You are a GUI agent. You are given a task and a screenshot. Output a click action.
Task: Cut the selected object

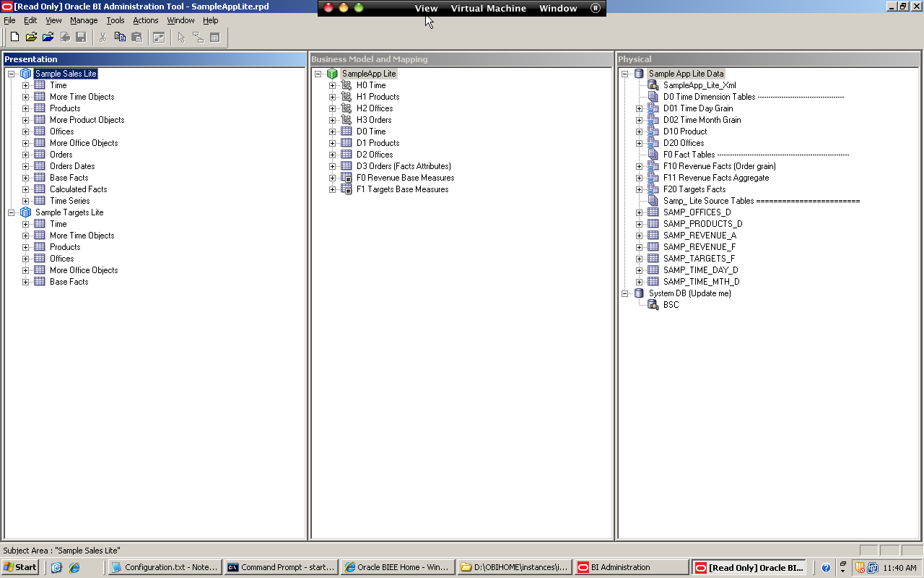coord(103,36)
